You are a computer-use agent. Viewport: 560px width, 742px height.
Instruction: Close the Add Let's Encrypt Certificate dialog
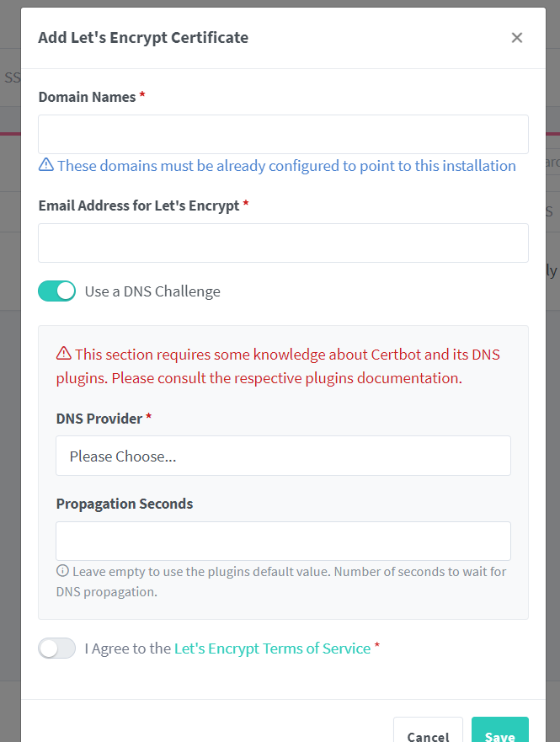click(x=516, y=38)
